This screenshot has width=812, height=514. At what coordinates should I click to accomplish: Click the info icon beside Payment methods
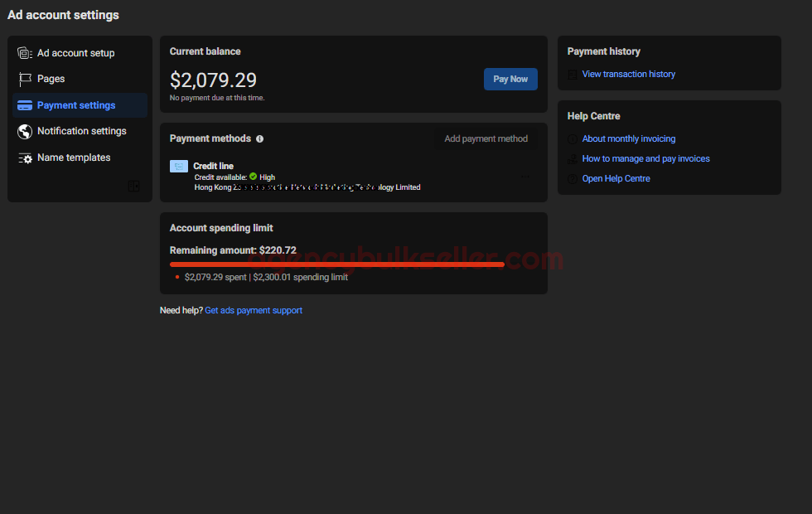[x=259, y=139]
